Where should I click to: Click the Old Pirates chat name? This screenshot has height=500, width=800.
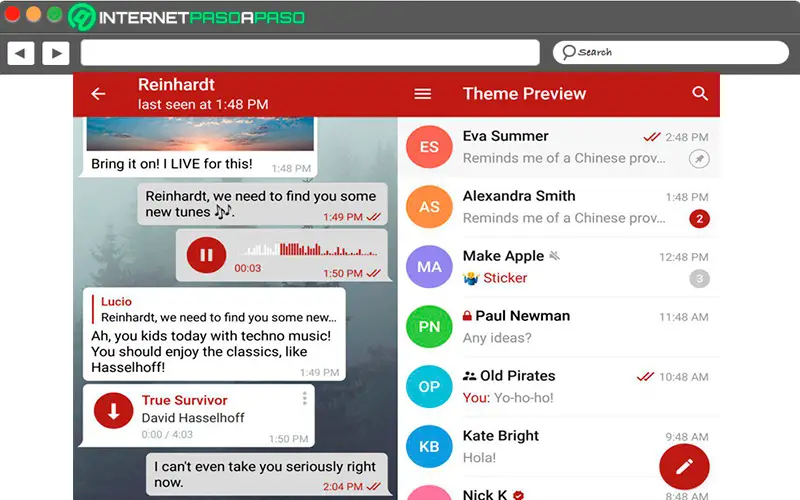click(517, 376)
